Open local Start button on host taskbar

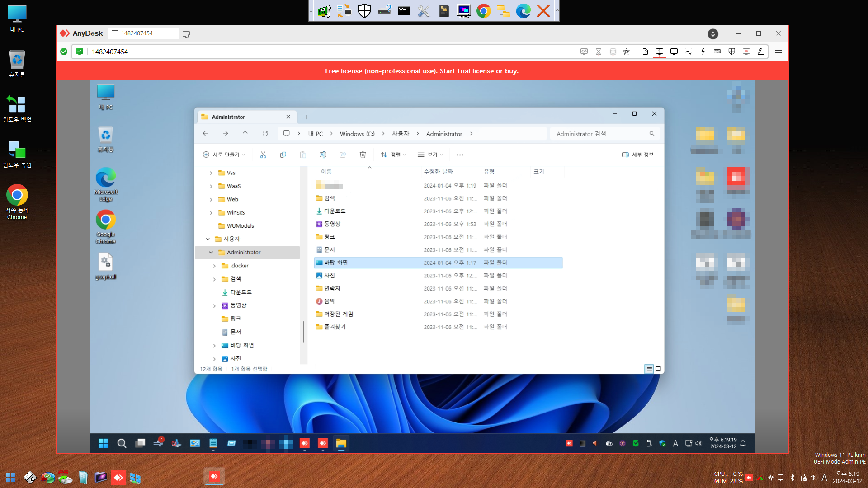coord(11,478)
